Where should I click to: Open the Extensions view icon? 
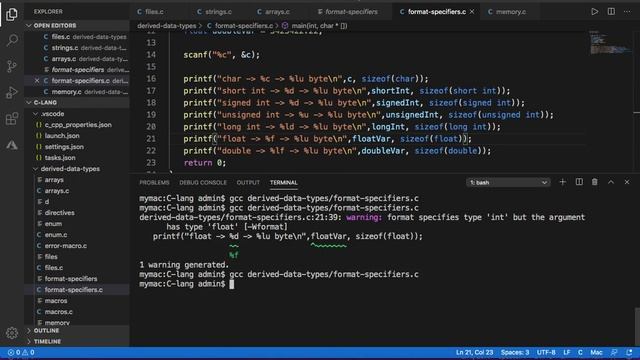coord(12,119)
